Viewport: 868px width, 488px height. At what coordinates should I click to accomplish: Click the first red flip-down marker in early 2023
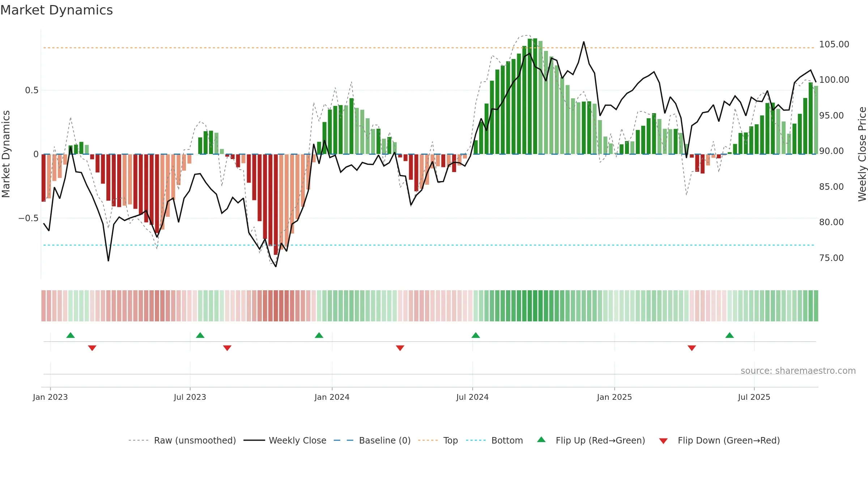[92, 348]
